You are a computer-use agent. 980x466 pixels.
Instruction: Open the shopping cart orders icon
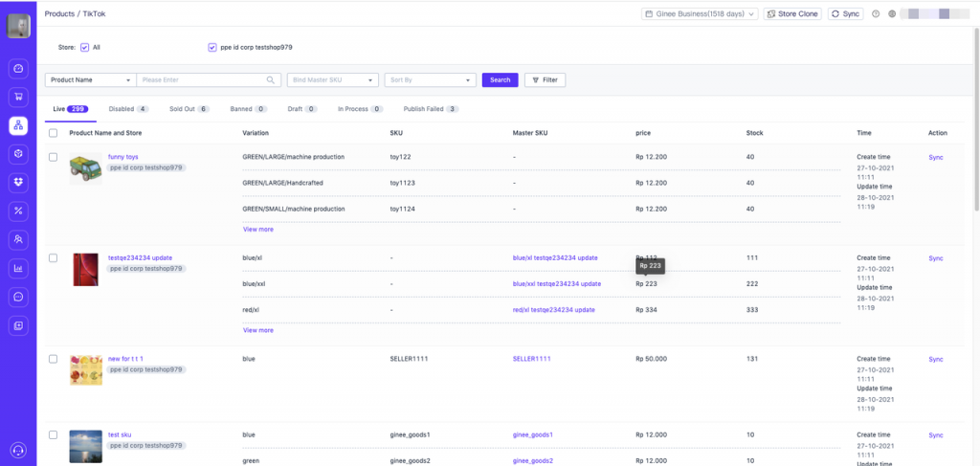[x=18, y=97]
